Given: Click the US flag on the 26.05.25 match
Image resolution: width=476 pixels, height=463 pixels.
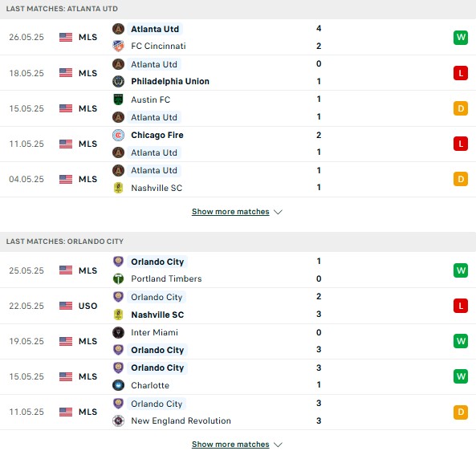Looking at the screenshot, I should 66,38.
